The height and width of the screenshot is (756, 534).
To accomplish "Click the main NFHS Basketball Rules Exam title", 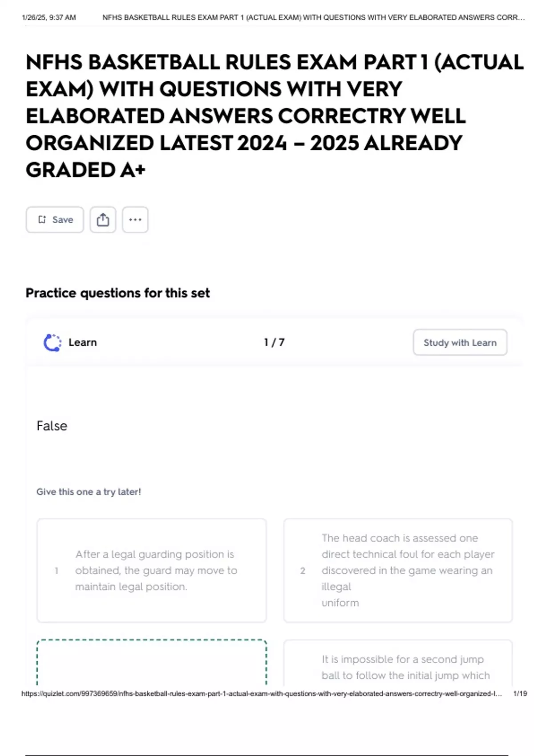I will pos(267,116).
